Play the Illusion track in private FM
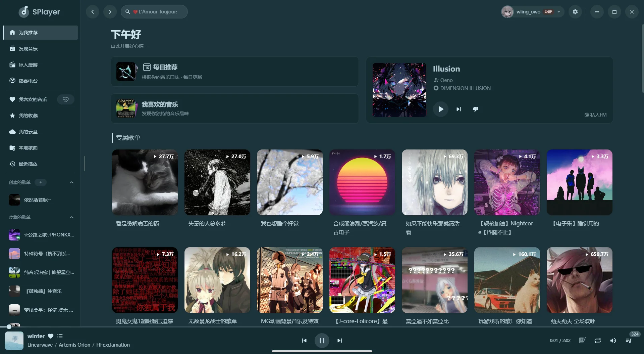The height and width of the screenshot is (354, 644). [441, 109]
